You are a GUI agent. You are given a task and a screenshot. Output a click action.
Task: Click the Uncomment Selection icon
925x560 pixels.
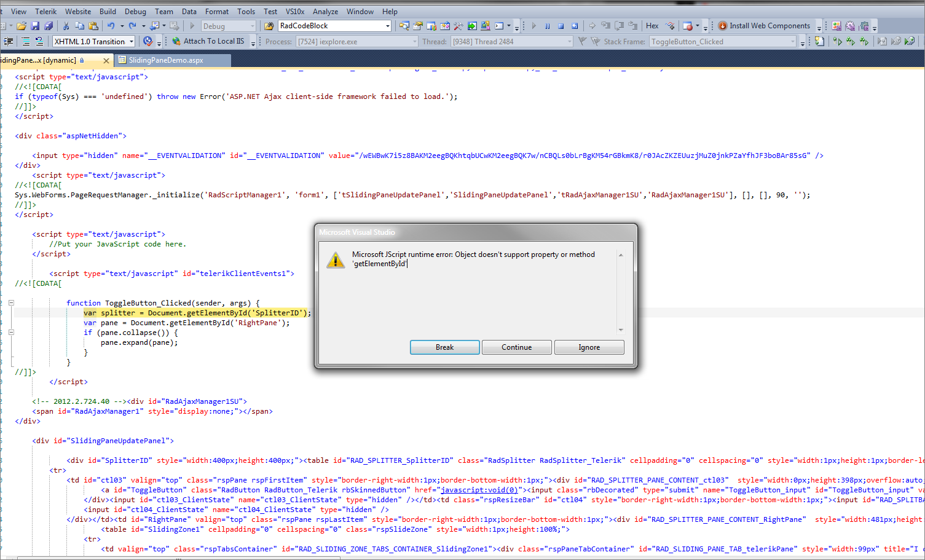pyautogui.click(x=39, y=41)
